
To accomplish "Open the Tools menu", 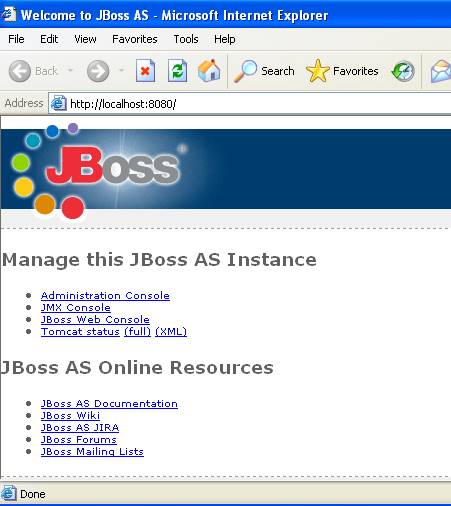I will tap(186, 39).
